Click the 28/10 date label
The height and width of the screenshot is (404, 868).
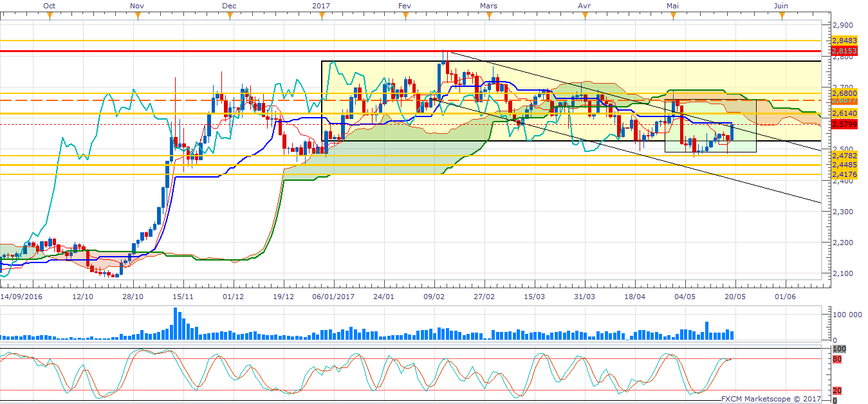pyautogui.click(x=133, y=297)
